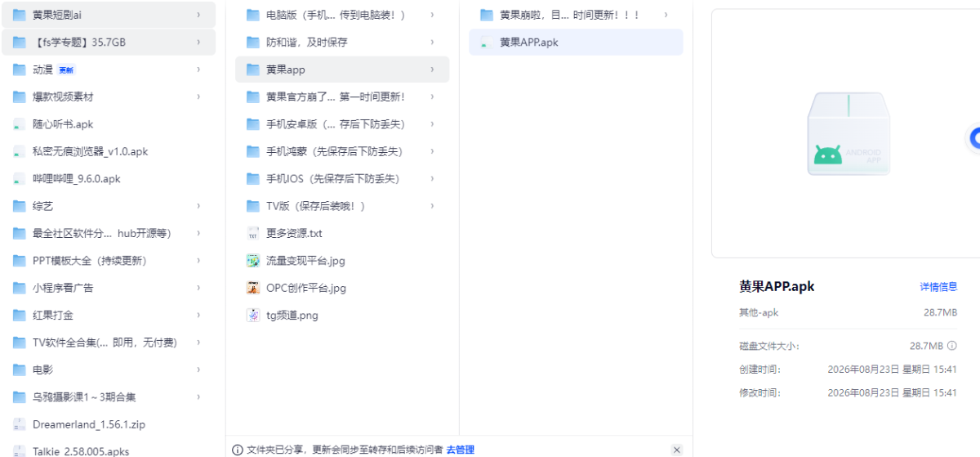Dismiss the folder shared notice bar
Image resolution: width=980 pixels, height=457 pixels.
pyautogui.click(x=676, y=450)
